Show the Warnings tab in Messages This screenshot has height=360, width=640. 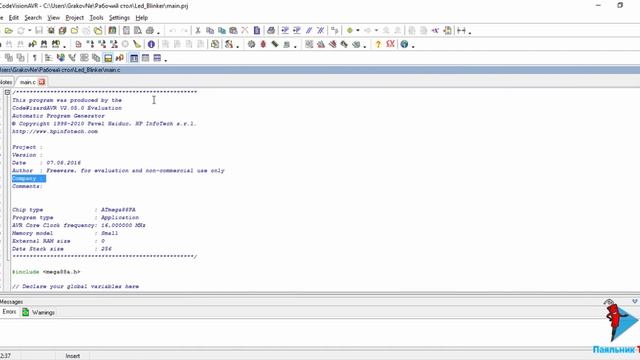tap(39, 312)
